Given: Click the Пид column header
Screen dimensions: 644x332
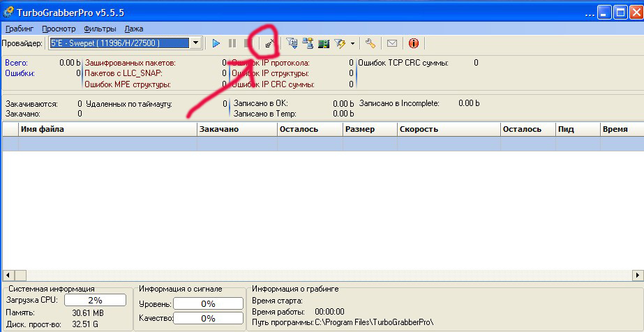Looking at the screenshot, I should [x=578, y=129].
